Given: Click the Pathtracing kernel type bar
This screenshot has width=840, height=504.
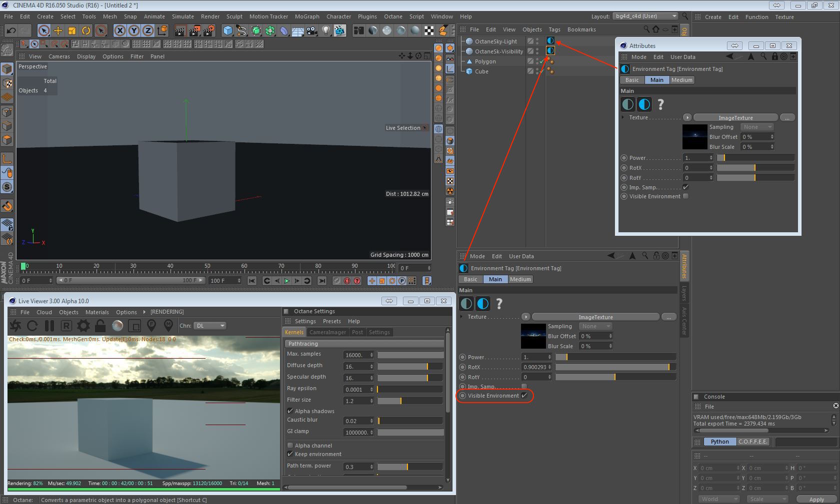Looking at the screenshot, I should click(364, 344).
